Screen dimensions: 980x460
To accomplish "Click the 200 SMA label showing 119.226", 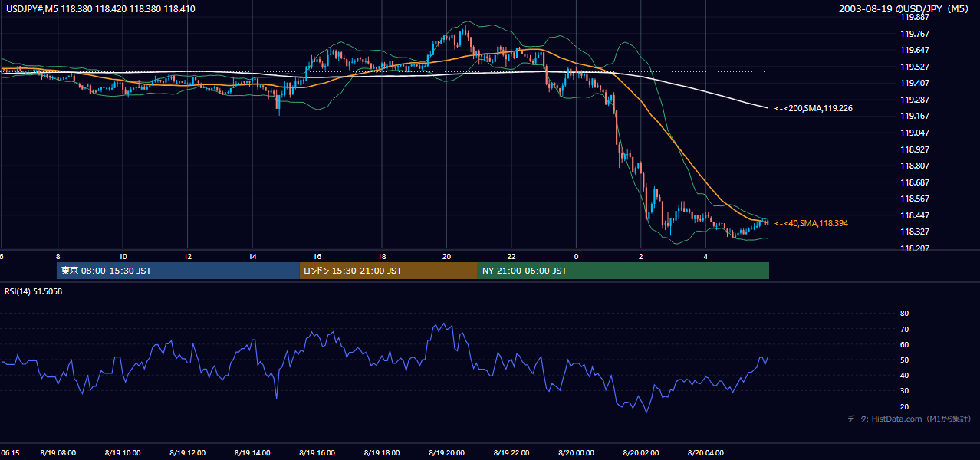I will [x=814, y=108].
